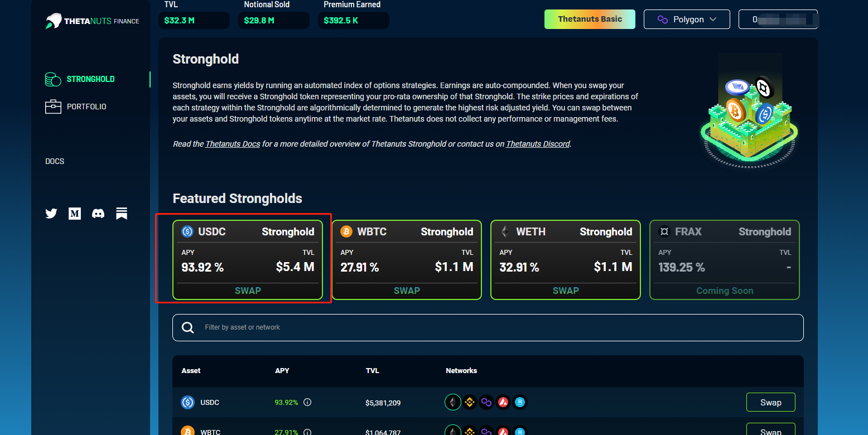Click the $5,381,209 TVL value
This screenshot has width=868, height=435.
tap(383, 403)
